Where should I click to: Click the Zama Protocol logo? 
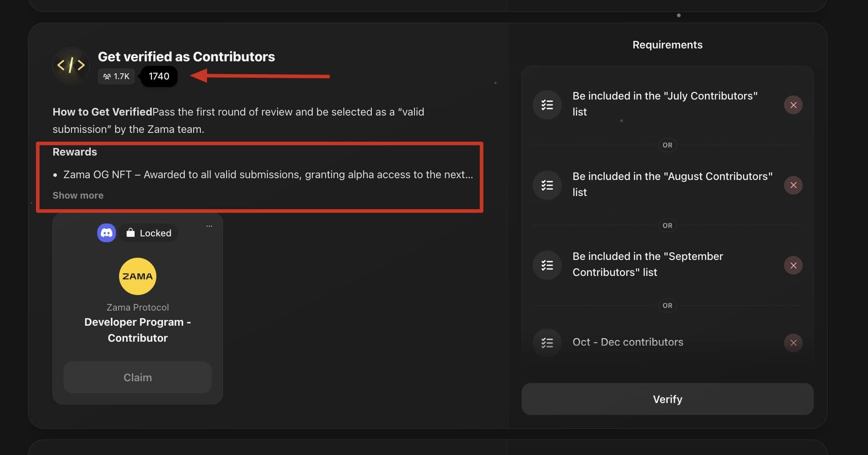(137, 276)
